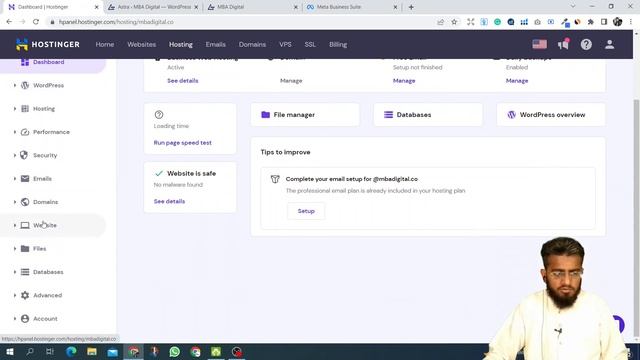Viewport: 640px width, 360px height.
Task: Switch to the Astra MBA Digital WordPress tab
Action: pos(153,7)
